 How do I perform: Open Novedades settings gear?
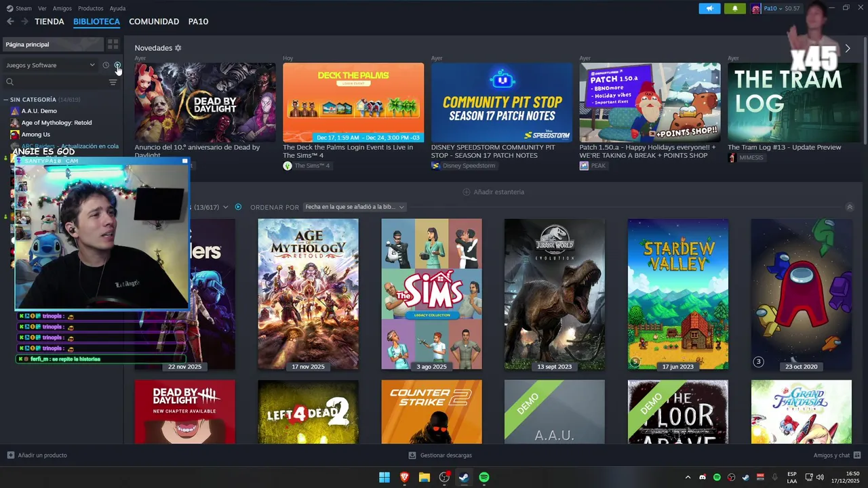178,48
